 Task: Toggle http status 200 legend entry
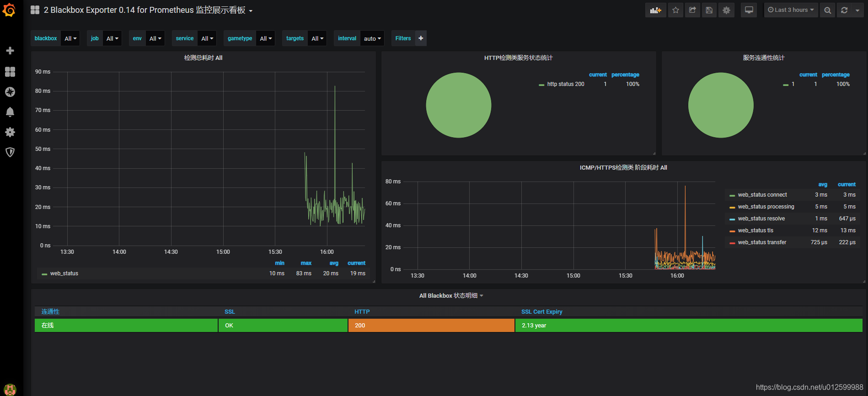click(566, 84)
